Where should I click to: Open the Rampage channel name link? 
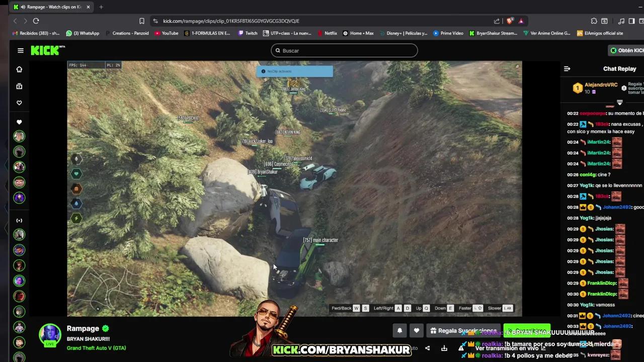pos(83,328)
